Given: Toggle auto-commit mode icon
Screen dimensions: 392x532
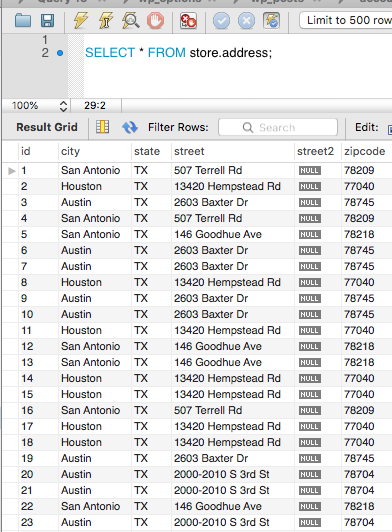Looking at the screenshot, I should click(272, 21).
